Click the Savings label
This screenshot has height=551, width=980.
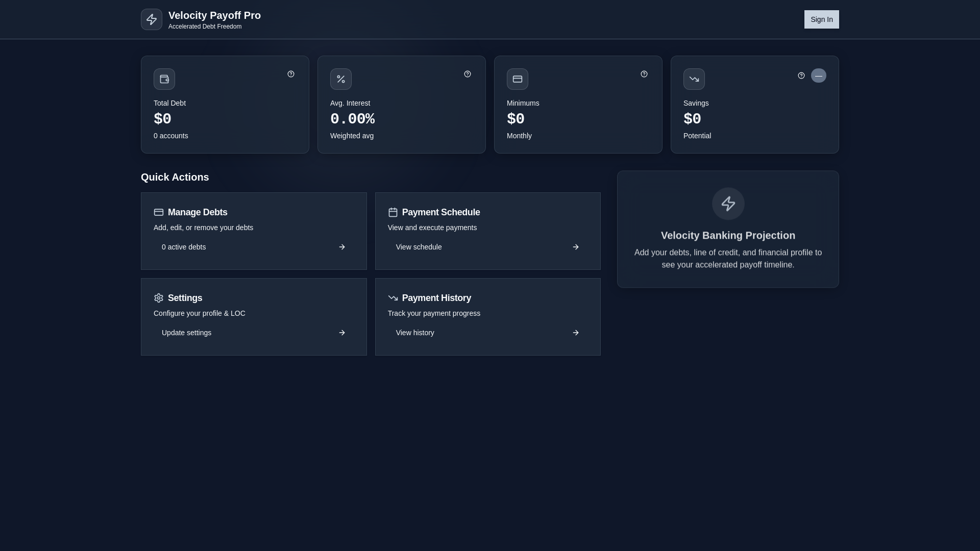click(x=696, y=103)
